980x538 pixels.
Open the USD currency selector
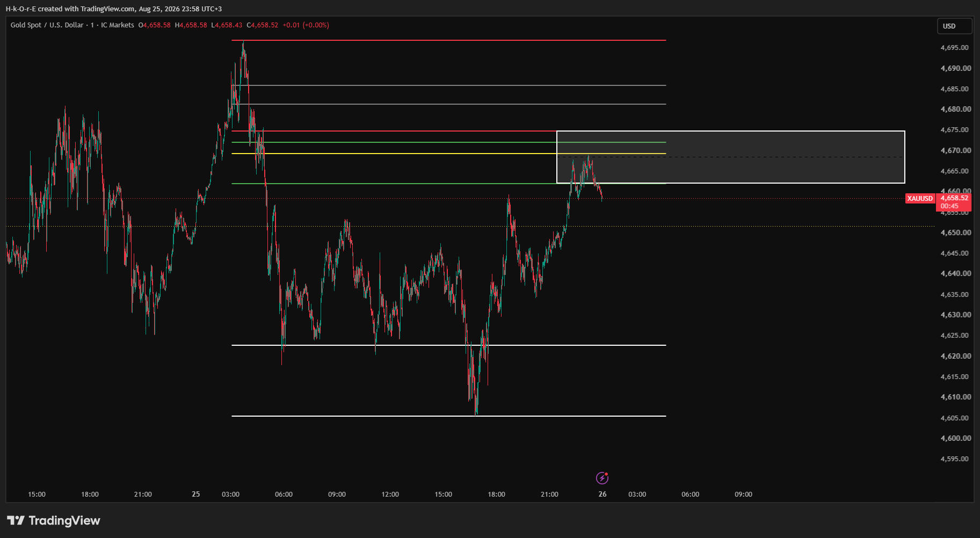[x=954, y=26]
